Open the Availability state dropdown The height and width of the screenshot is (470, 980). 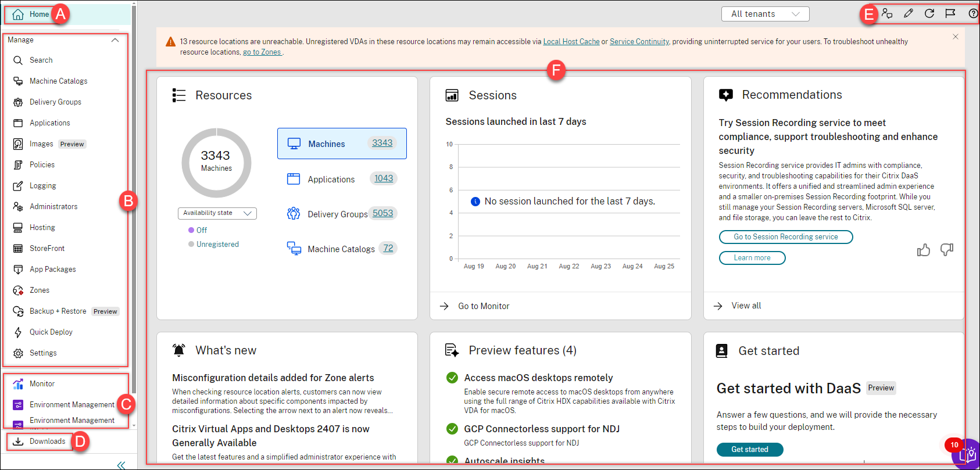point(217,213)
